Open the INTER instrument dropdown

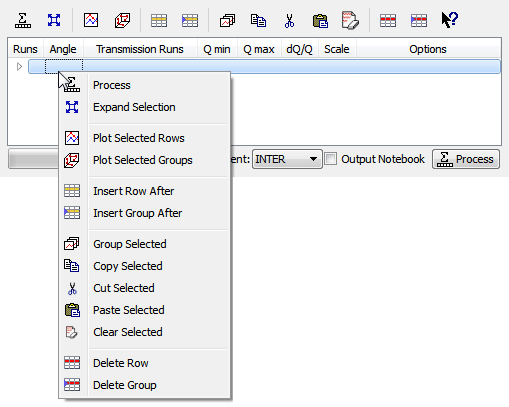287,159
